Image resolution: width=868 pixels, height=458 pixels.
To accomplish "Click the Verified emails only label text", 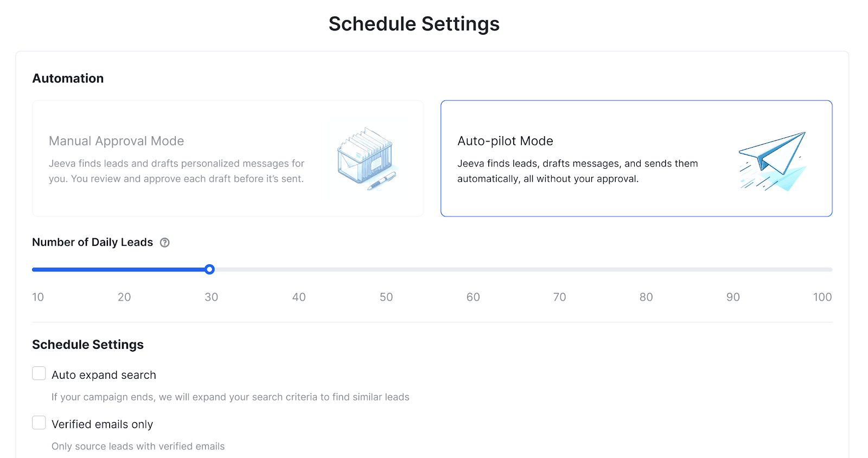I will pyautogui.click(x=102, y=424).
